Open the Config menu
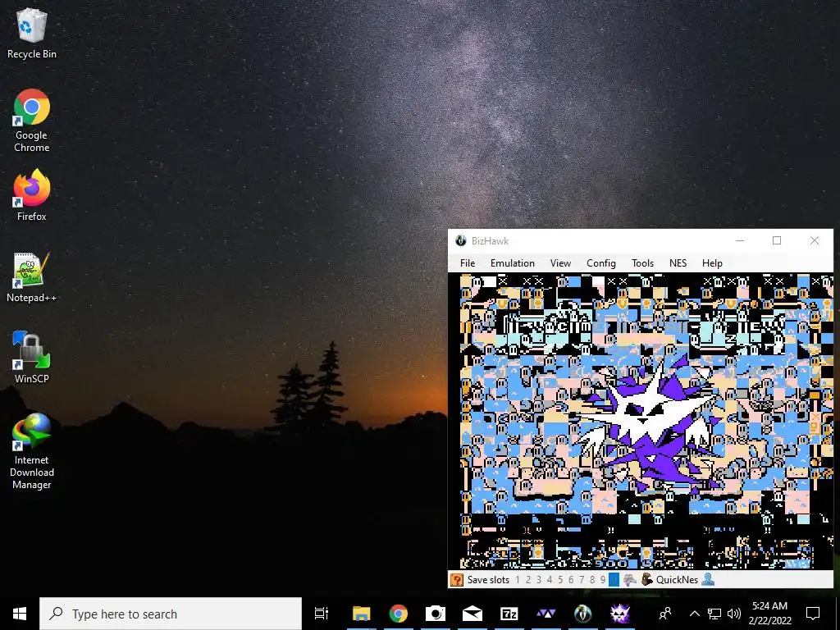Image resolution: width=840 pixels, height=630 pixels. click(x=601, y=263)
